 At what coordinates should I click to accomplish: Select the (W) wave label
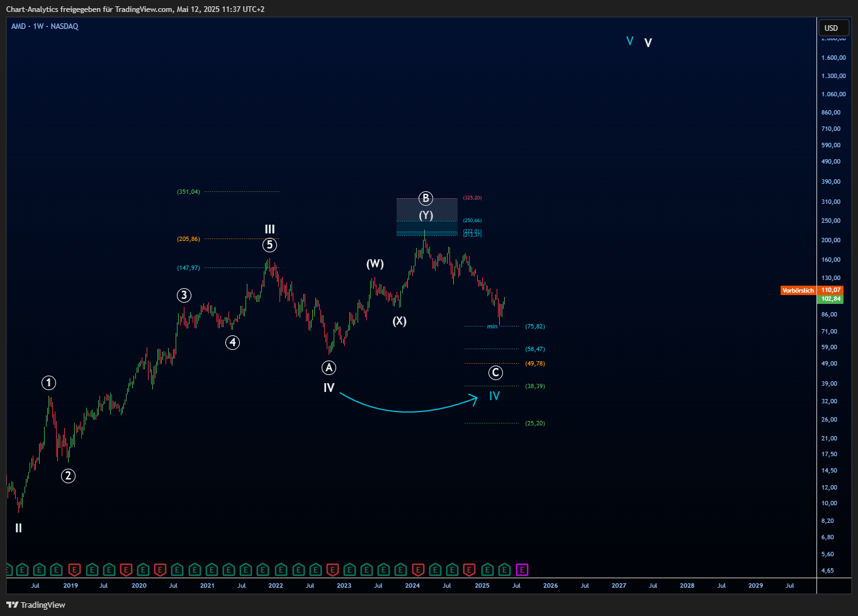pyautogui.click(x=375, y=264)
